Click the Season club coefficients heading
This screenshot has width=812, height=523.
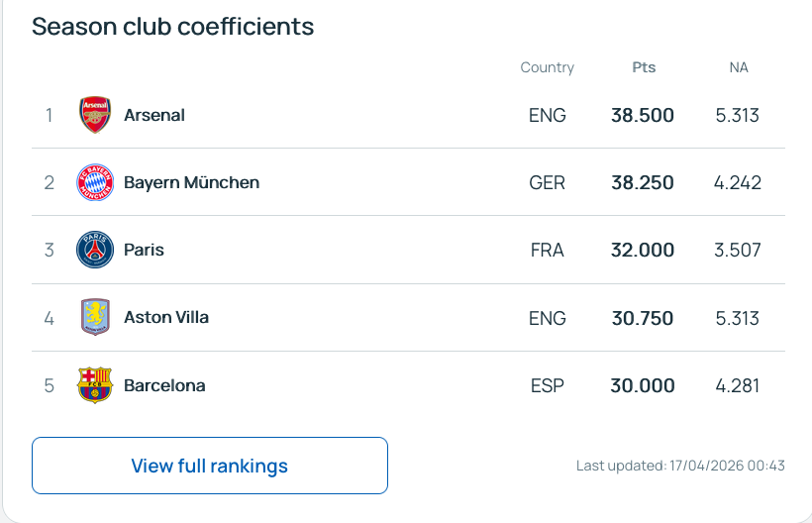coord(173,27)
